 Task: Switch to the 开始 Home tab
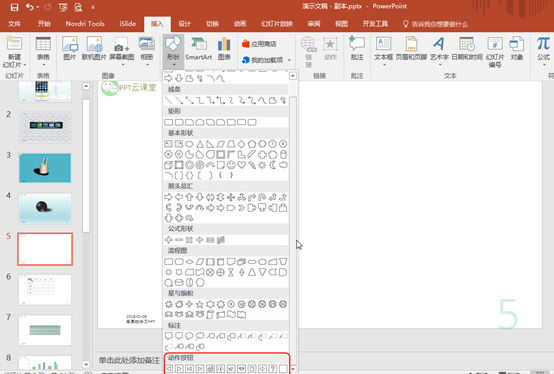pos(44,24)
